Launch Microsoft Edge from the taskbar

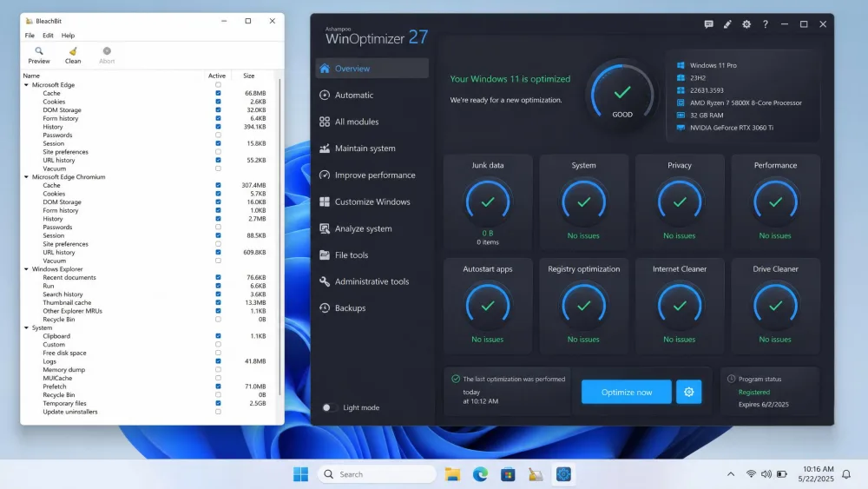pos(480,474)
